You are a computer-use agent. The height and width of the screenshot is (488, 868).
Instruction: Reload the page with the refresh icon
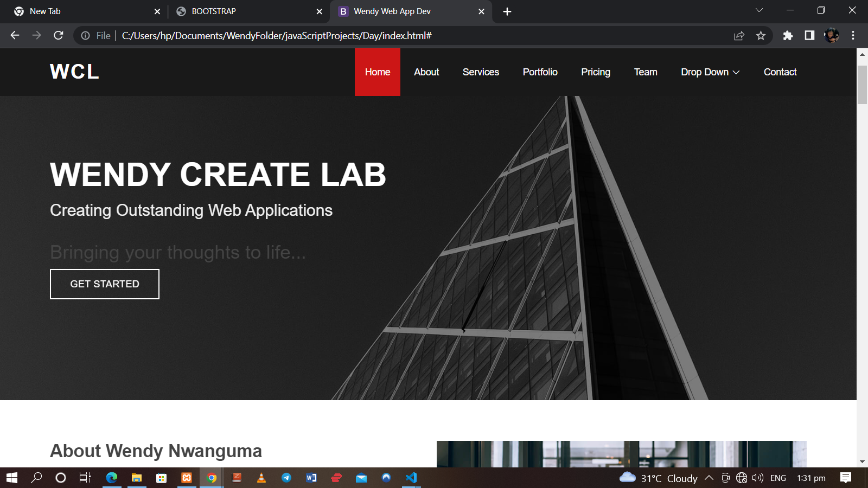click(59, 36)
